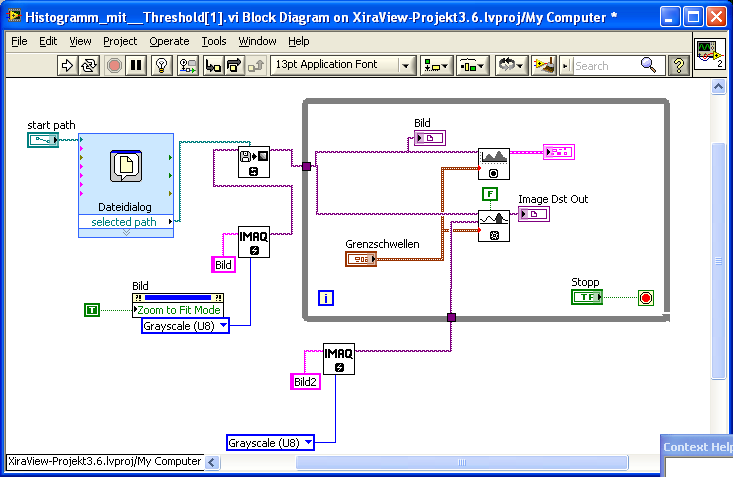733x477 pixels.
Task: Open the Project menu
Action: (120, 42)
